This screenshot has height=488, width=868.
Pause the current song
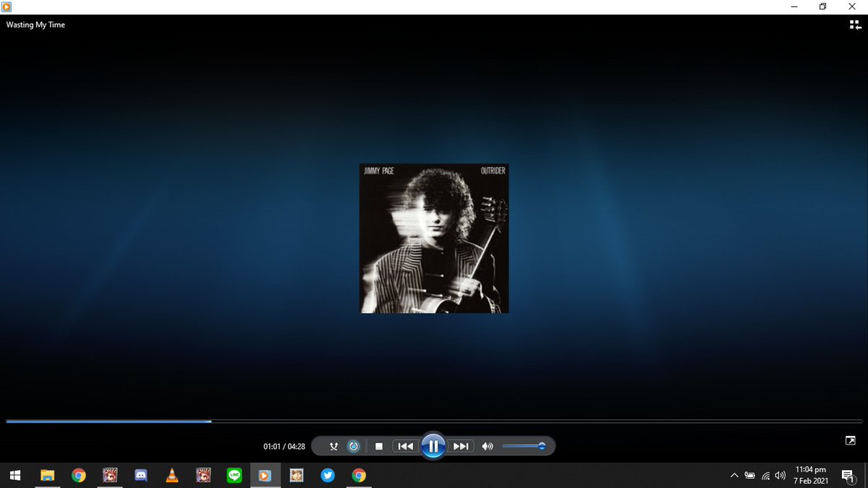(433, 446)
